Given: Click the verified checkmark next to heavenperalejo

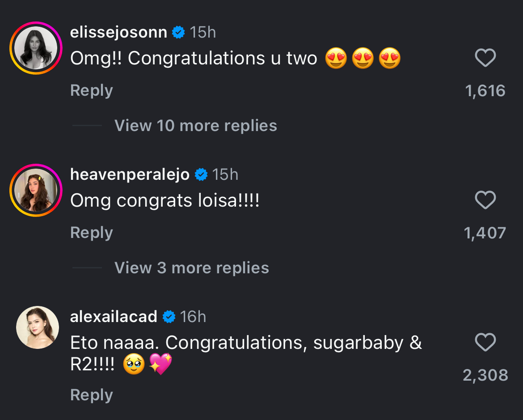Looking at the screenshot, I should (201, 174).
